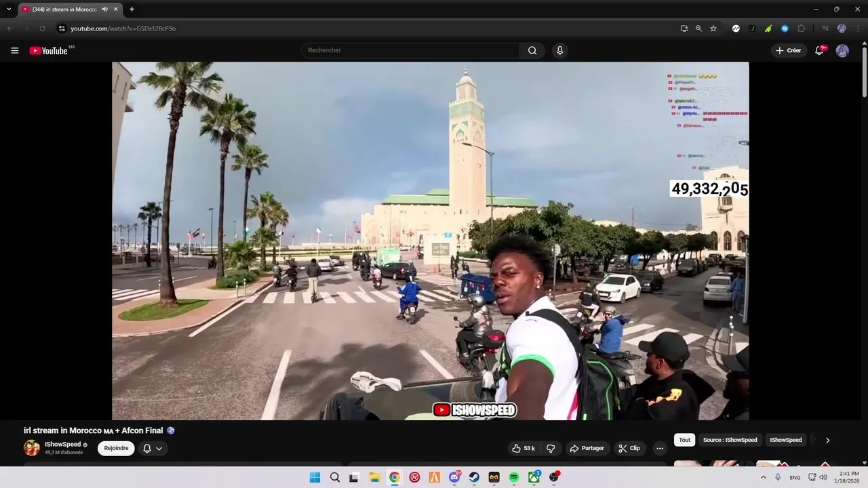Open the white round chart extension icon

click(x=736, y=28)
